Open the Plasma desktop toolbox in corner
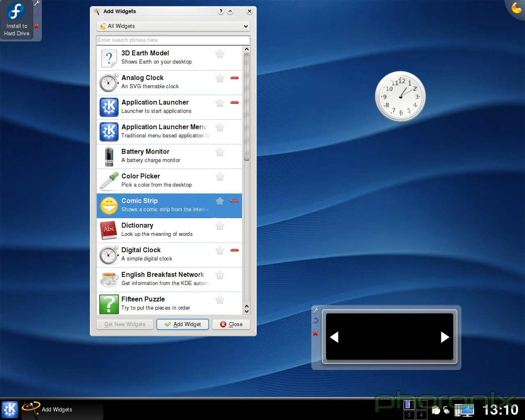The image size is (525, 420). point(517,7)
